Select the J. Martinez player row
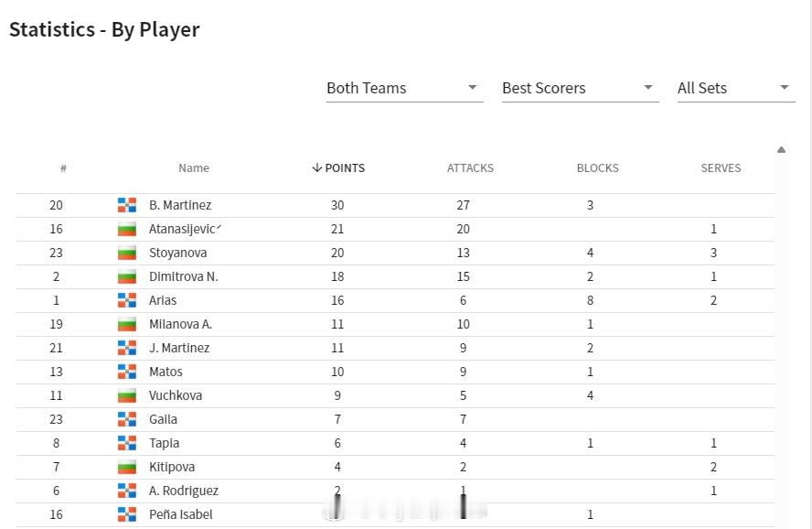 [395, 348]
